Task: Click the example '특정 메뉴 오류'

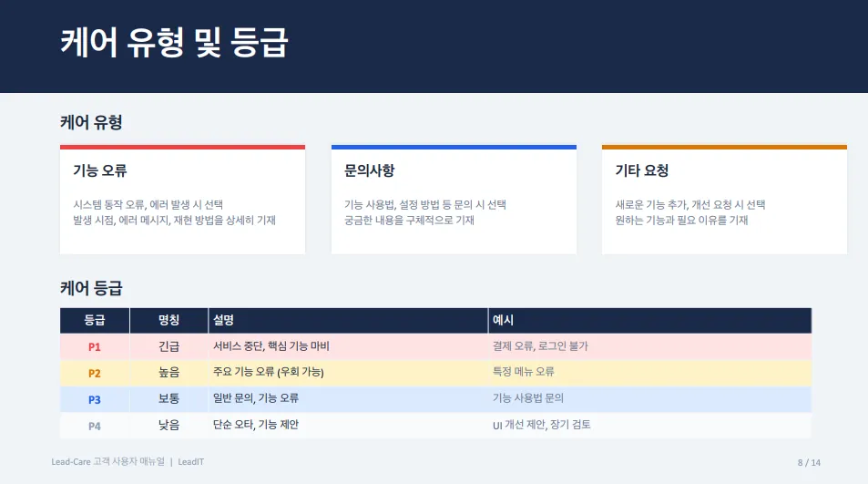Action: click(x=523, y=372)
